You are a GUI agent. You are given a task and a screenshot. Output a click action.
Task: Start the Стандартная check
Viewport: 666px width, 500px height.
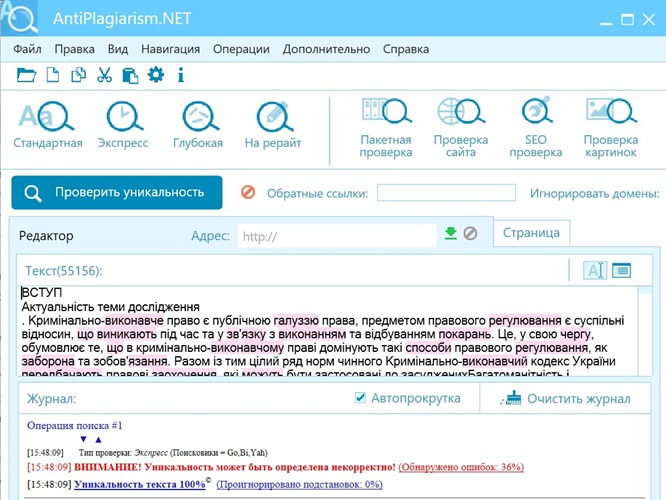click(47, 126)
